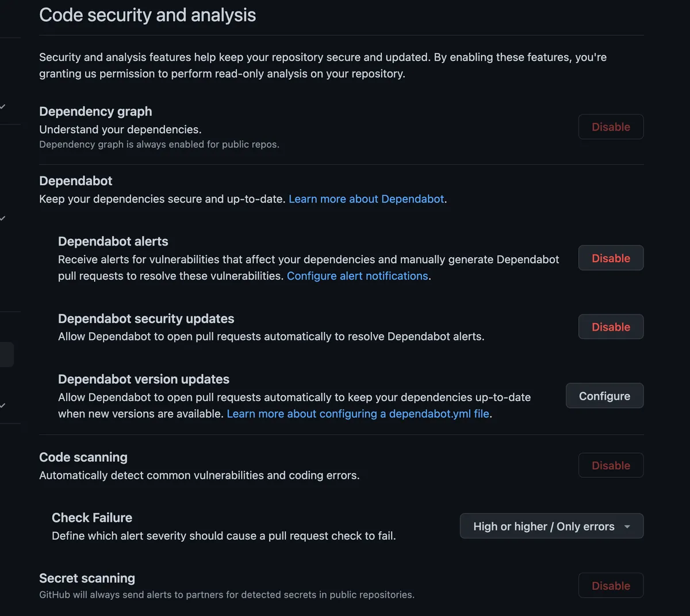Screen dimensions: 690x616
Task: Select the highlighted left sidebar item
Action: click(x=6, y=354)
